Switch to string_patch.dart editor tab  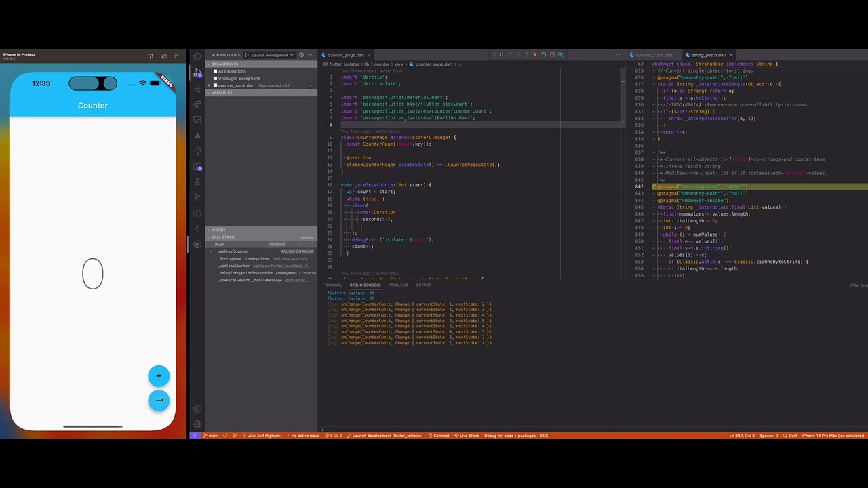[x=709, y=55]
